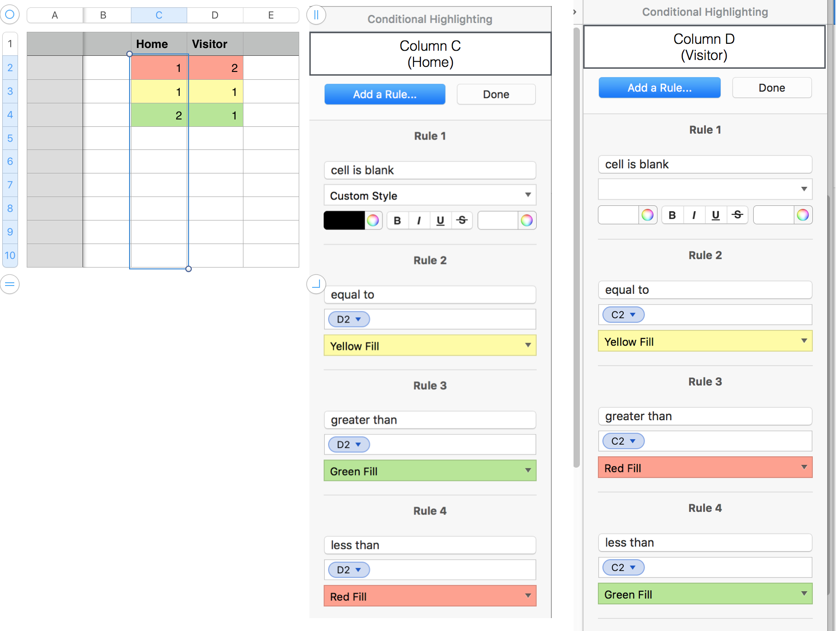This screenshot has width=840, height=631.
Task: Open the Yellow Fill dropdown in Rule 2
Action: 430,345
